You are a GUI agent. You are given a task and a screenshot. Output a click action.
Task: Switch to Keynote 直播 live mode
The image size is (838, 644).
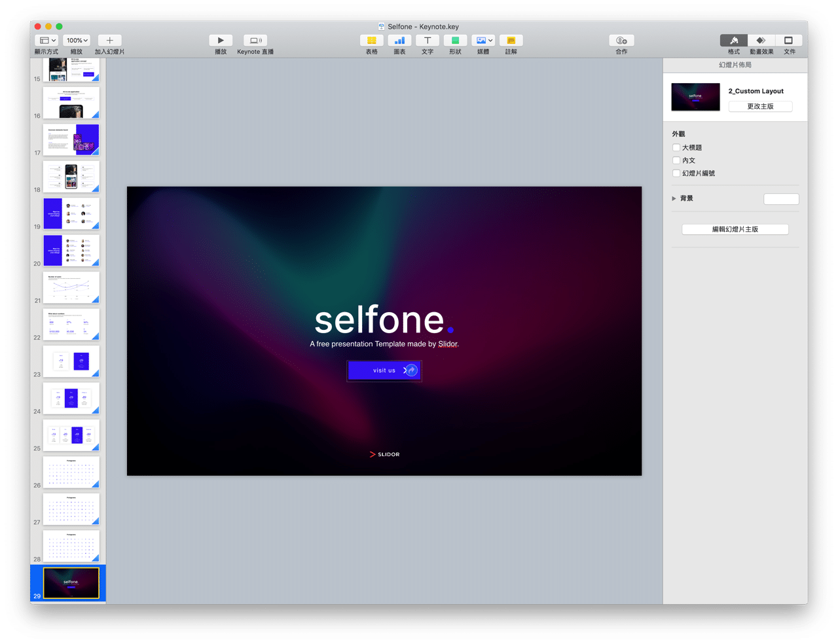pos(255,40)
